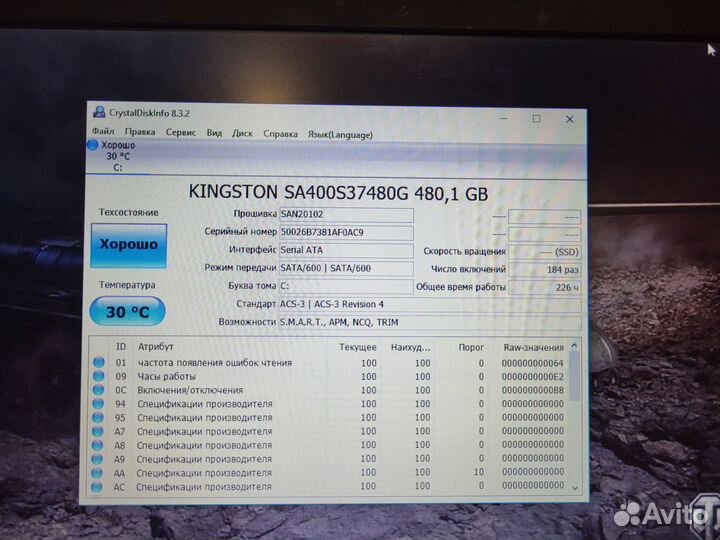Screen dimensions: 720x540
Task: Close the CrystalDiskInfo window
Action: coord(570,119)
